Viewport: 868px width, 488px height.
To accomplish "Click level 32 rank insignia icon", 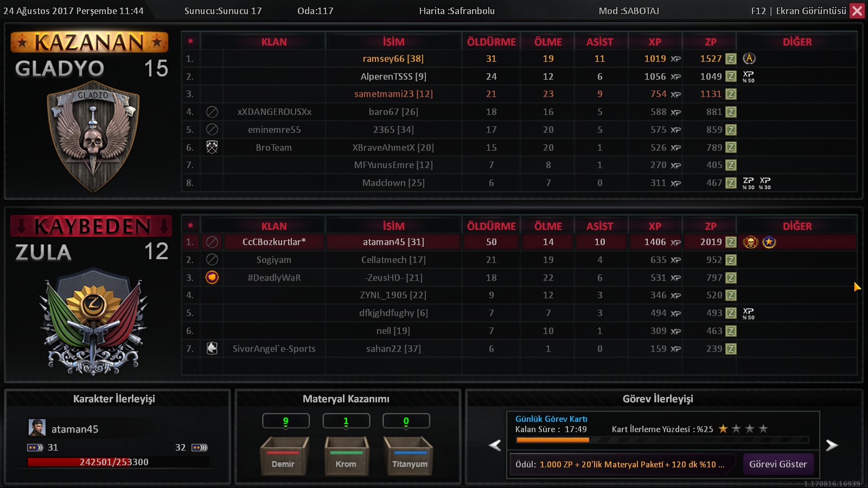I will point(200,447).
